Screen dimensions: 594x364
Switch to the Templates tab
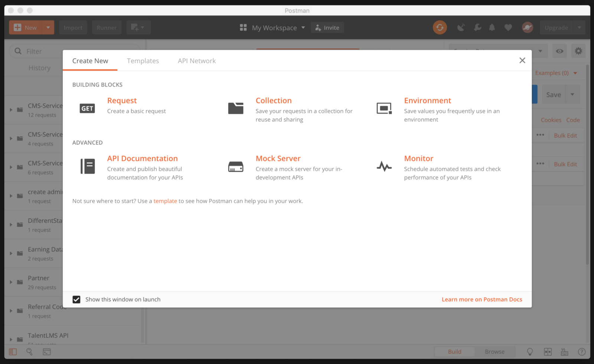click(143, 61)
